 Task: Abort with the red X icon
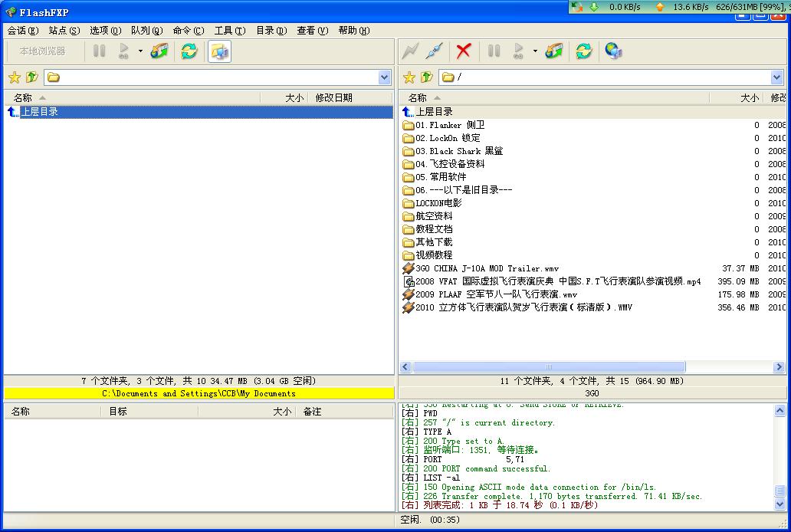464,51
